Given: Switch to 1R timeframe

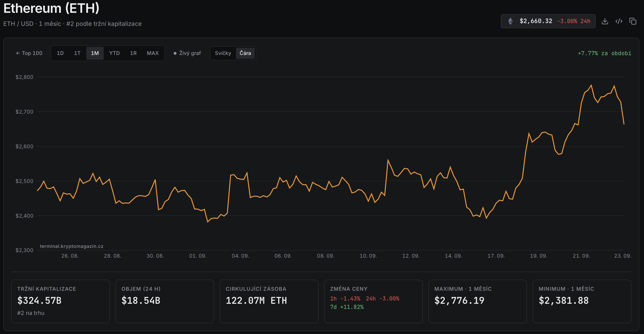Looking at the screenshot, I should 133,53.
